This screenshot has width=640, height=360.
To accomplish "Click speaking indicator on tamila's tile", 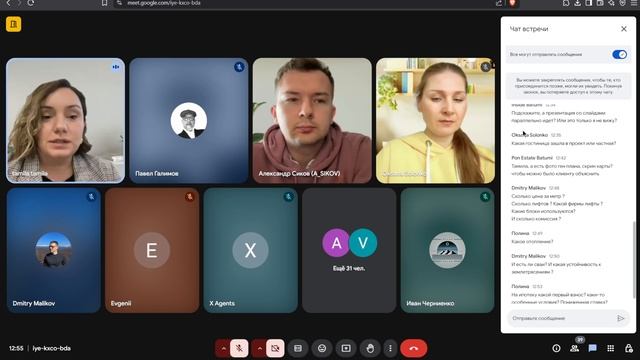I will click(x=116, y=67).
